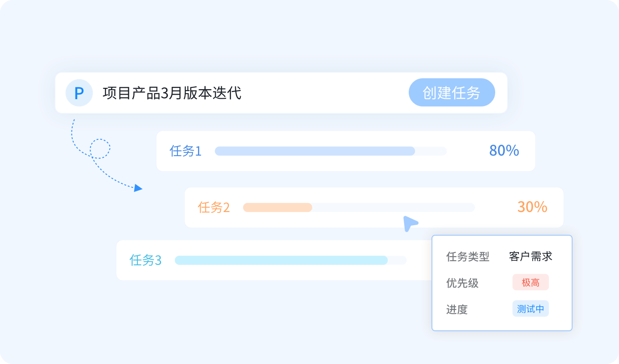Click the 任务3 cyan progress bar
619x364 pixels.
(281, 260)
